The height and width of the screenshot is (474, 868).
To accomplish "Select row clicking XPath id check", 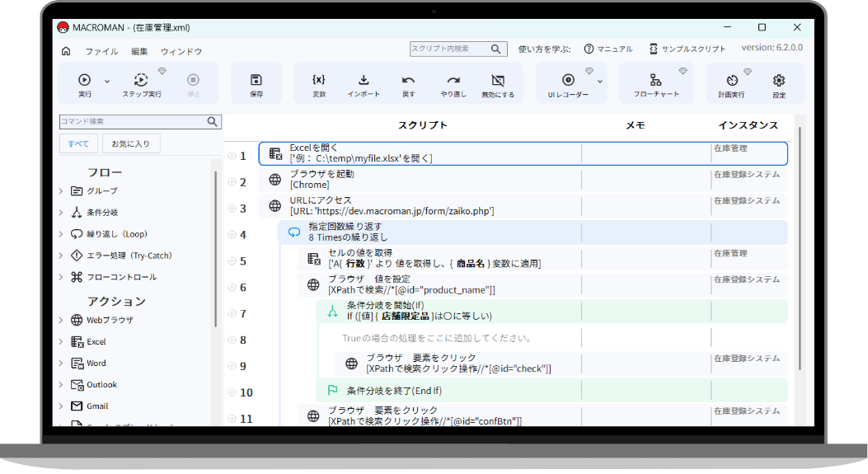I will pyautogui.click(x=561, y=364).
